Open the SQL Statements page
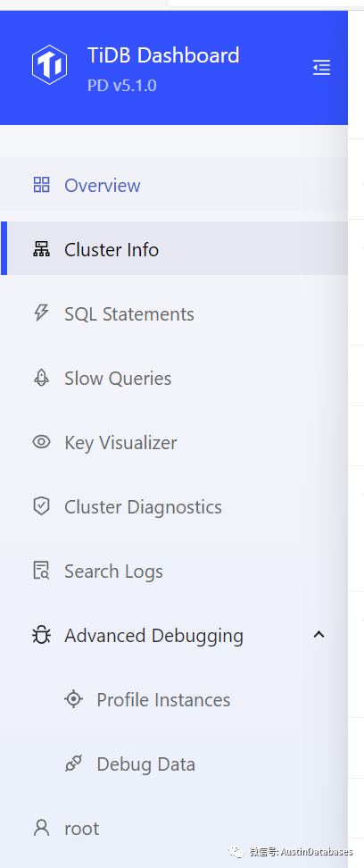 pyautogui.click(x=174, y=313)
